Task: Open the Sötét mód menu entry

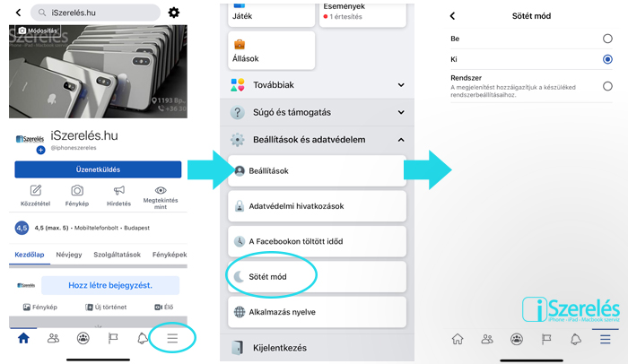Action: 318,277
